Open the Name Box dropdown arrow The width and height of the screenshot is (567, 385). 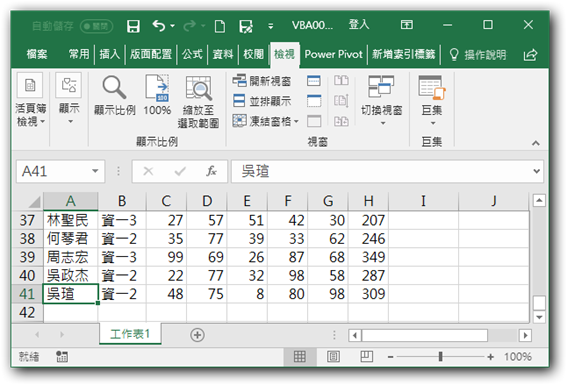click(x=95, y=171)
